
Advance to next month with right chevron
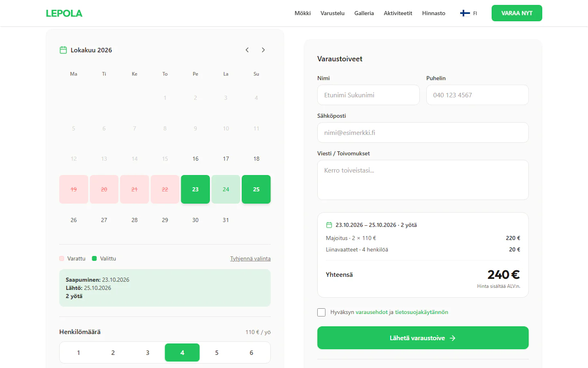click(x=263, y=50)
